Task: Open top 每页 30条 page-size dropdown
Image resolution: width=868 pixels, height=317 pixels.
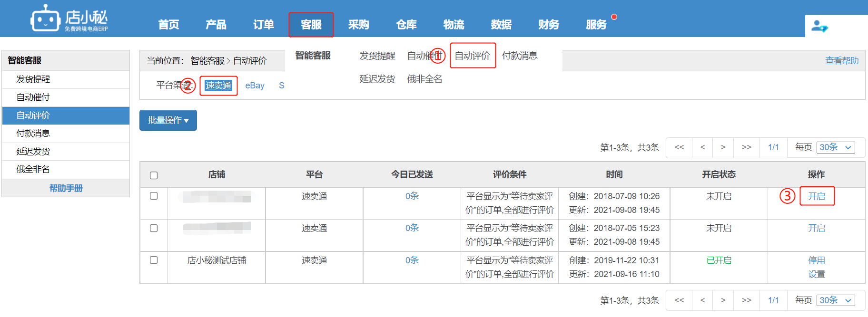Action: [x=836, y=147]
